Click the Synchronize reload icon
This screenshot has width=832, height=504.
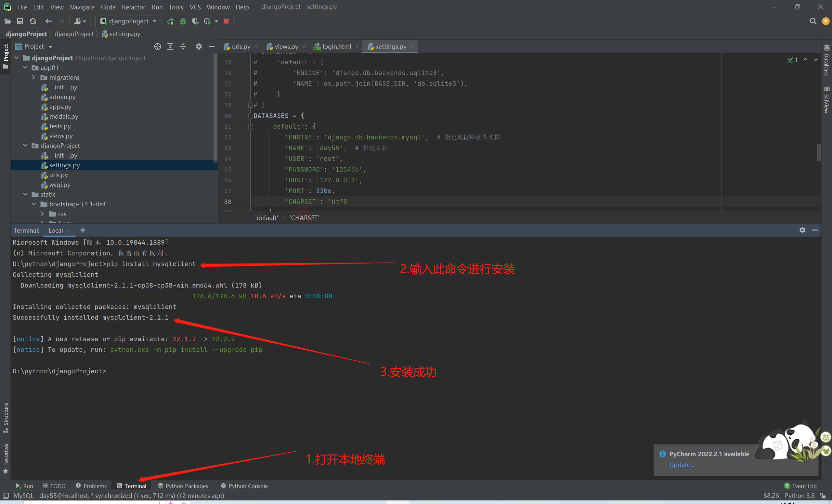(33, 21)
